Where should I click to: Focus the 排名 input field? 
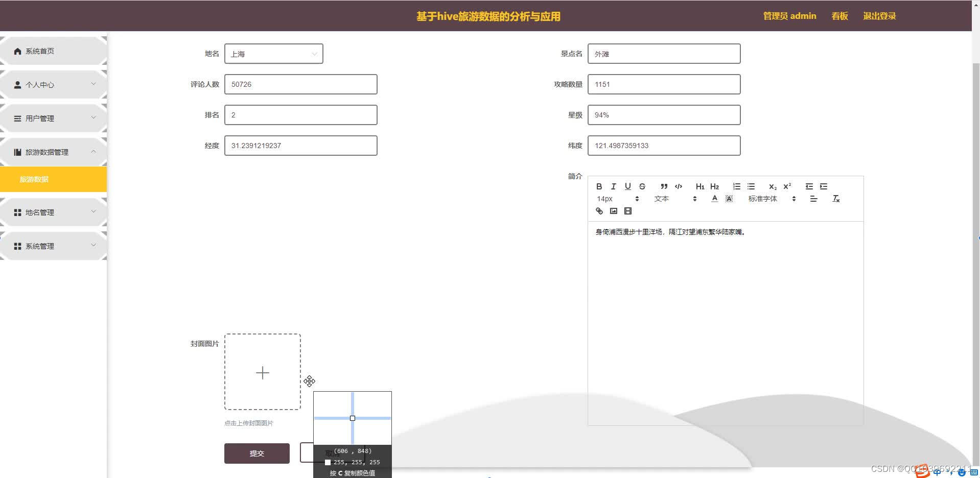click(300, 115)
